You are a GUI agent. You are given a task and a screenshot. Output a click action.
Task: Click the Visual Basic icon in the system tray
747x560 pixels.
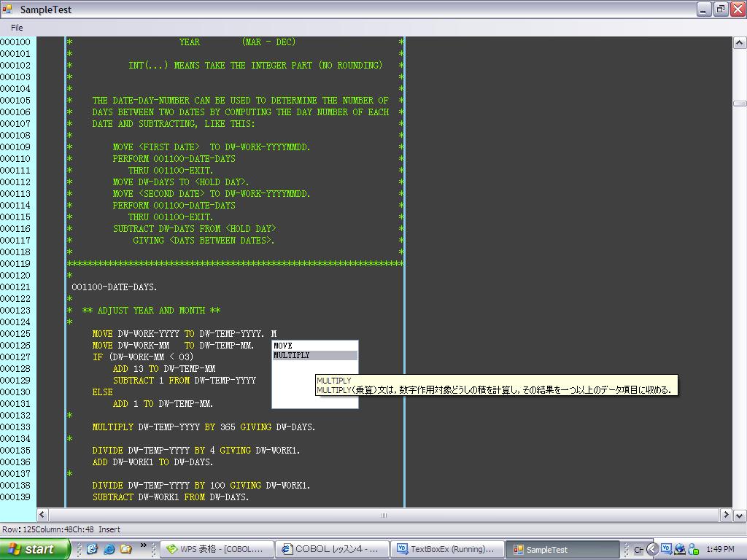point(667,548)
